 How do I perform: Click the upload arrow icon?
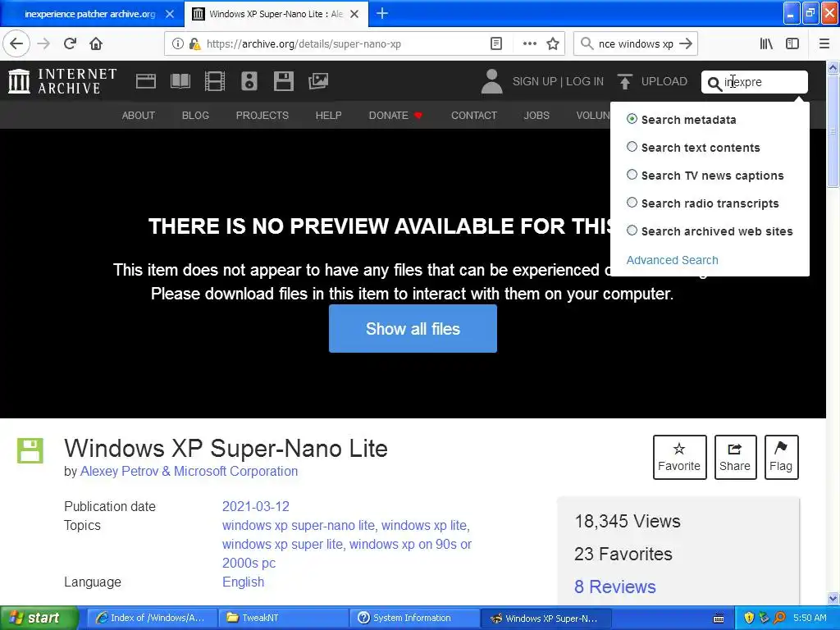[624, 81]
